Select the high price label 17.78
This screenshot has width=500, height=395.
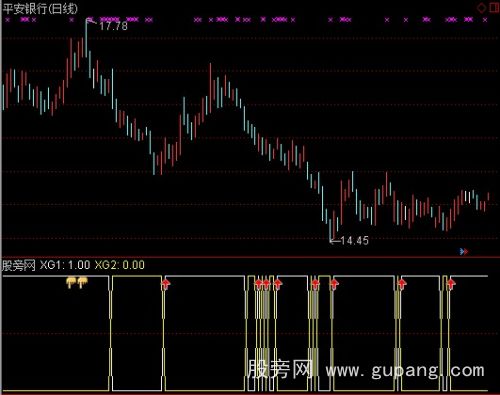[x=113, y=26]
